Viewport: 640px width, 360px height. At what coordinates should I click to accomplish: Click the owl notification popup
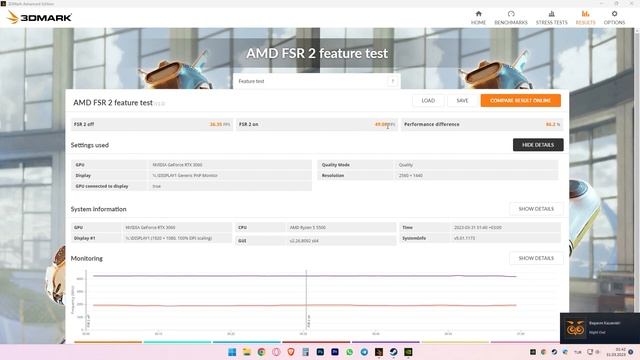(600, 328)
